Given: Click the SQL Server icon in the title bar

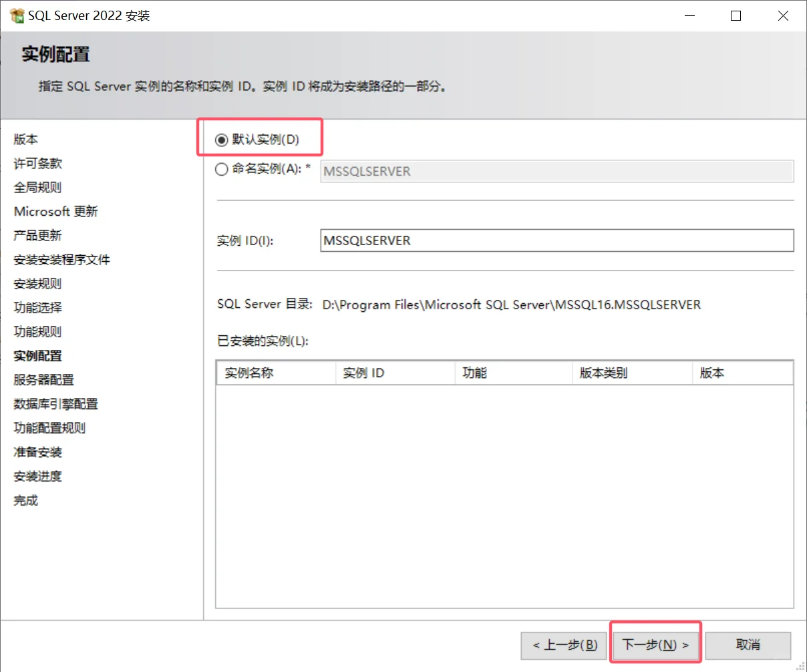Looking at the screenshot, I should pos(17,15).
